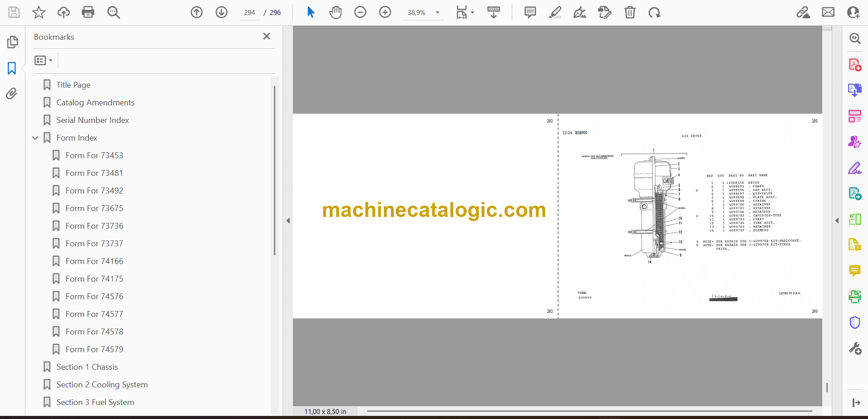Open the Add Sticky Note comment tool
Viewport: 868px width, 419px height.
(530, 12)
